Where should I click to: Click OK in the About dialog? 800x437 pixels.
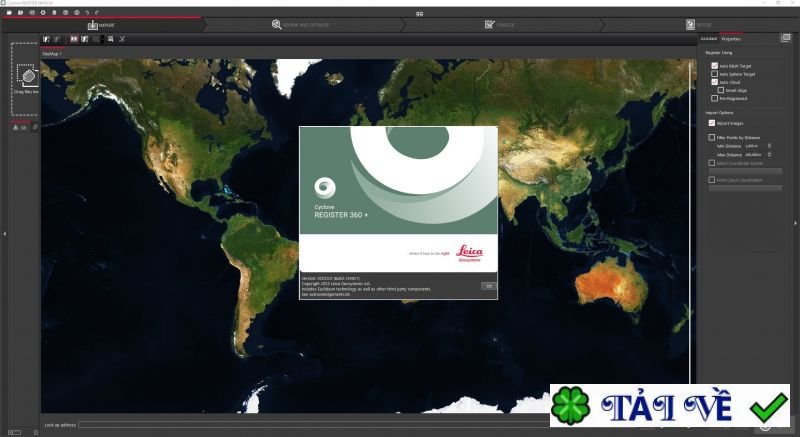[x=488, y=286]
